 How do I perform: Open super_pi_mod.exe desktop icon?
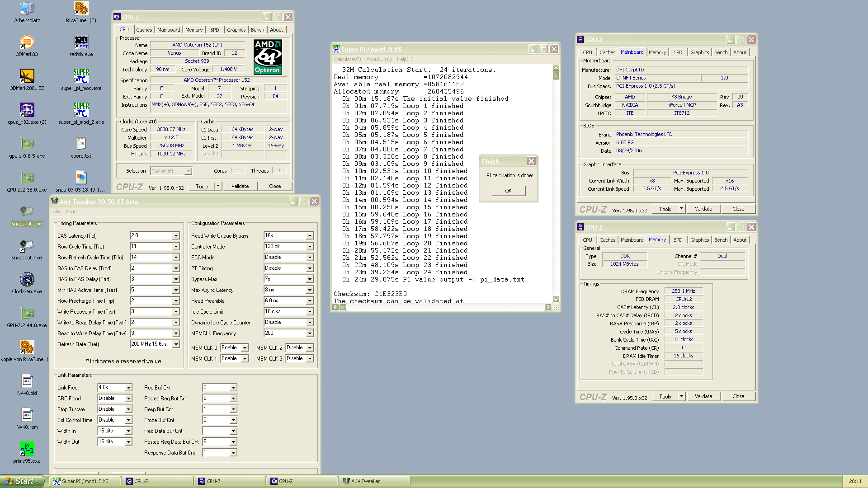click(81, 80)
